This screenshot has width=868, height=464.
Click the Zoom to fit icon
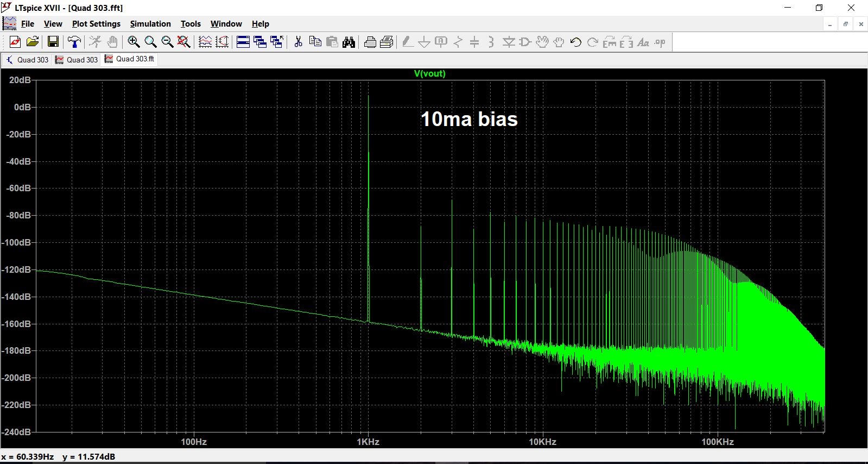coord(184,42)
